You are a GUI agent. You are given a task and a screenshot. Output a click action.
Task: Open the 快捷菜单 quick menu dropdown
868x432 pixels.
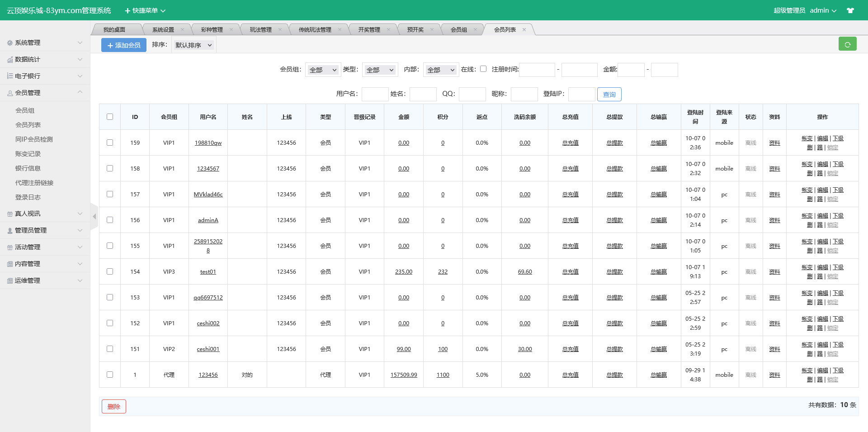click(145, 10)
